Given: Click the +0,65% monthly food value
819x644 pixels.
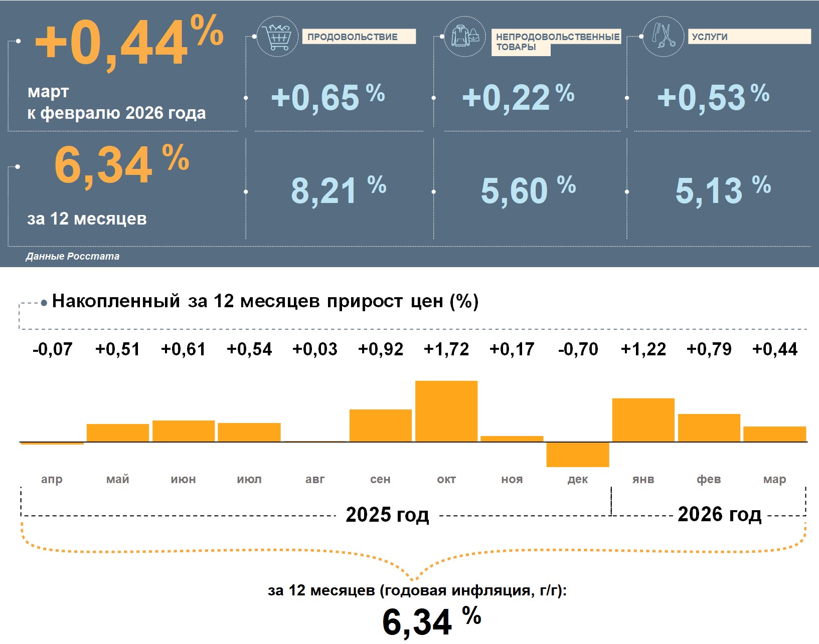Looking at the screenshot, I should (327, 97).
